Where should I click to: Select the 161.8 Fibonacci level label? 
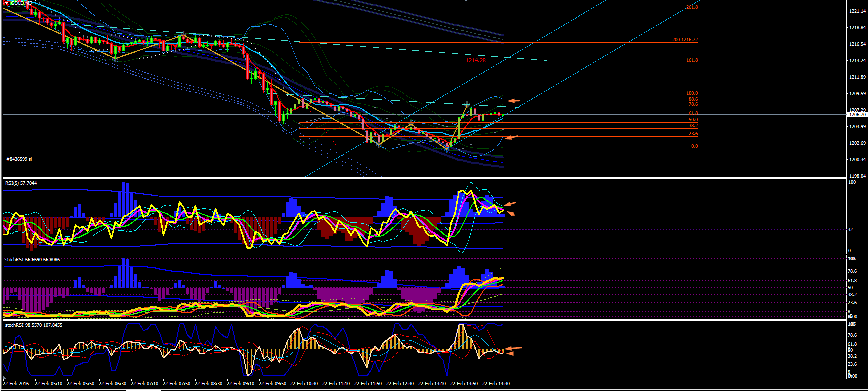(x=692, y=60)
